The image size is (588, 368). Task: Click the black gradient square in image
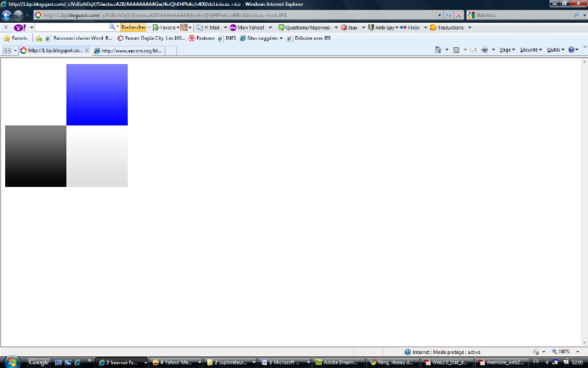35,156
